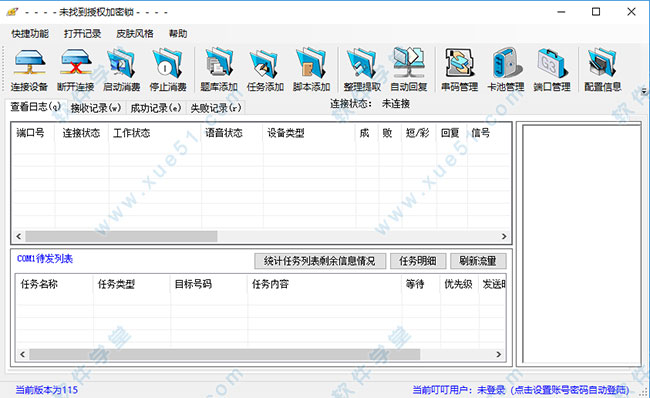The height and width of the screenshot is (398, 650).
Task: Switch to the 成功记录(e) tab
Action: pyautogui.click(x=156, y=108)
